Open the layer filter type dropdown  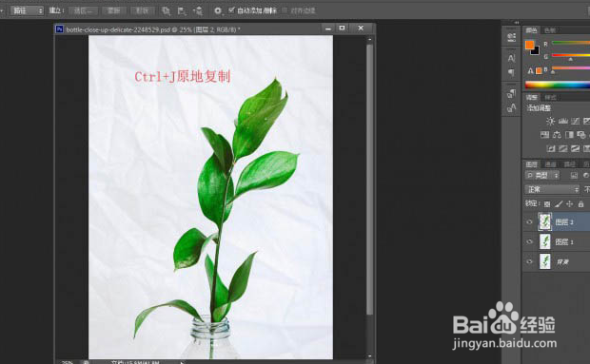click(x=542, y=176)
